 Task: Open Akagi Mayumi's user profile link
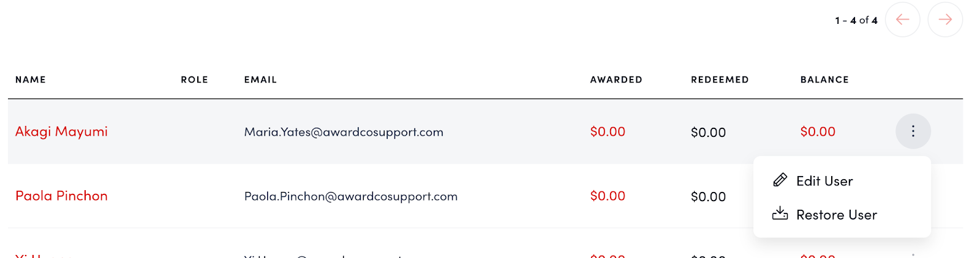click(61, 131)
